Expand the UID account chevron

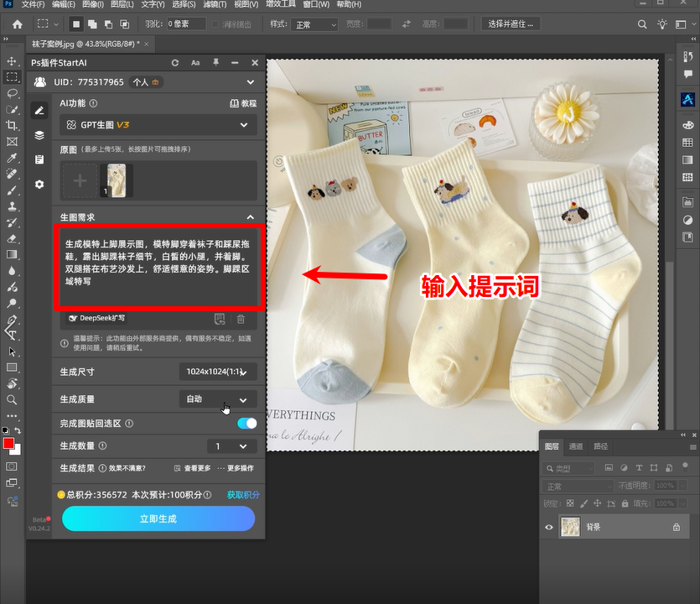251,82
